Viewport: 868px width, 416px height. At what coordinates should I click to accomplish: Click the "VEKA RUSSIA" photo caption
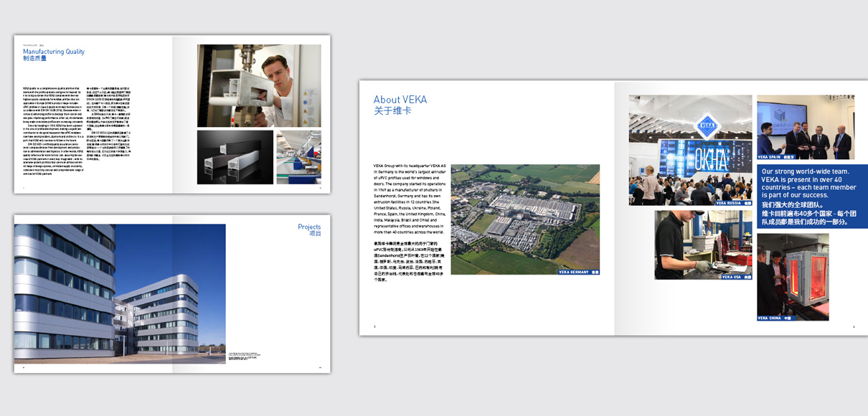(734, 203)
